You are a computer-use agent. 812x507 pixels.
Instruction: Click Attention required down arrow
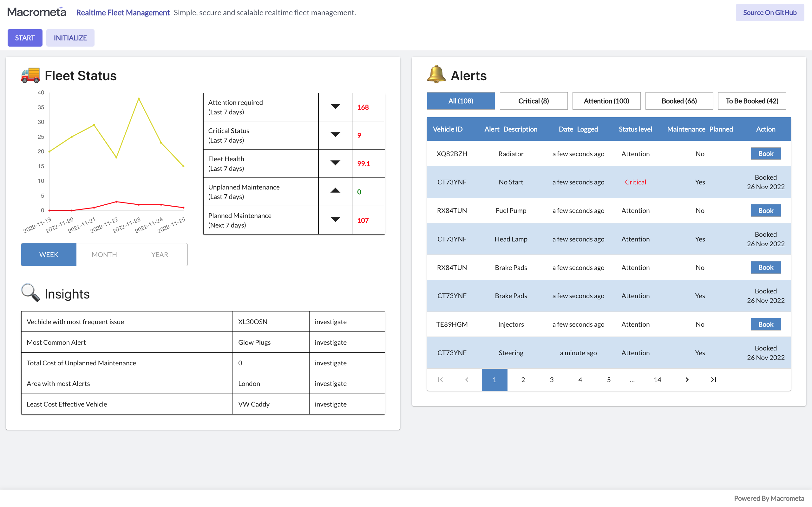[x=335, y=107]
